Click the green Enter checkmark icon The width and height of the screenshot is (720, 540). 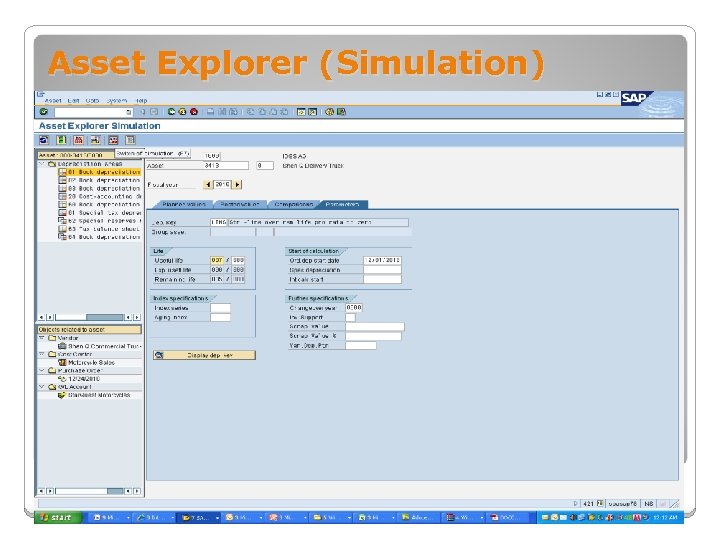coord(44,112)
